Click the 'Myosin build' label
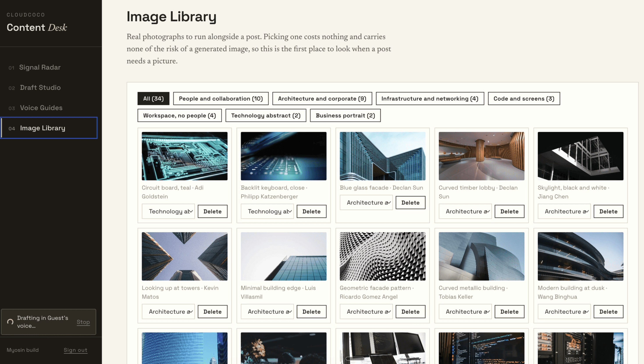This screenshot has width=644, height=364. tap(23, 350)
